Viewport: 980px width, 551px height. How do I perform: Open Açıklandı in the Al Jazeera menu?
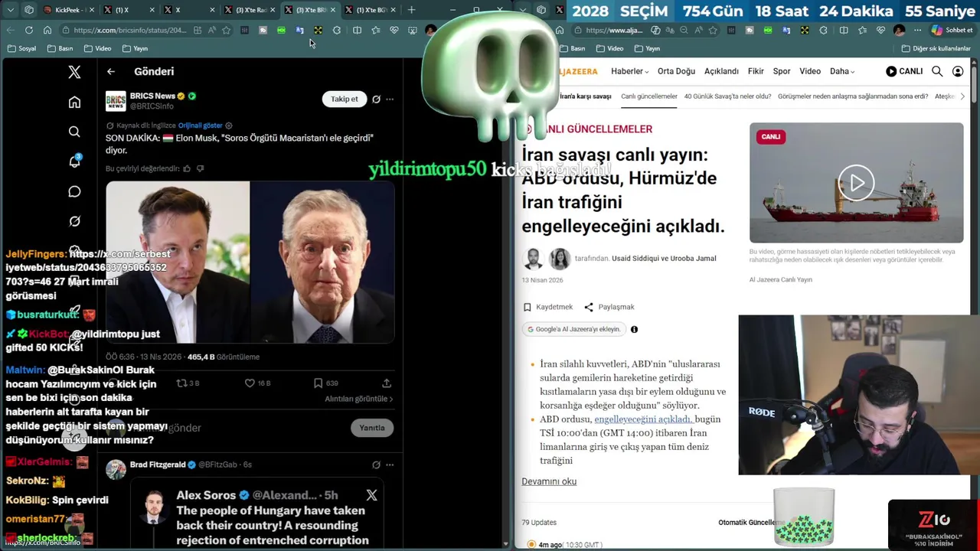721,71
